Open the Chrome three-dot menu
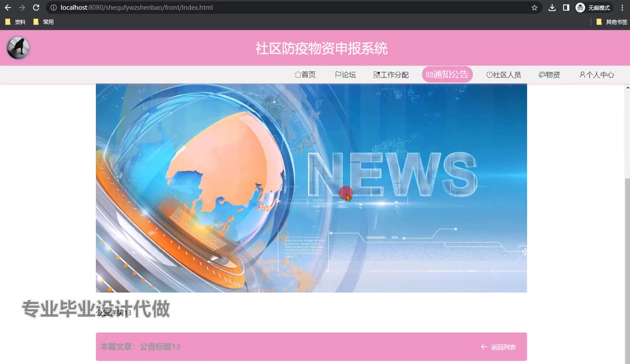Image resolution: width=630 pixels, height=364 pixels. [622, 7]
